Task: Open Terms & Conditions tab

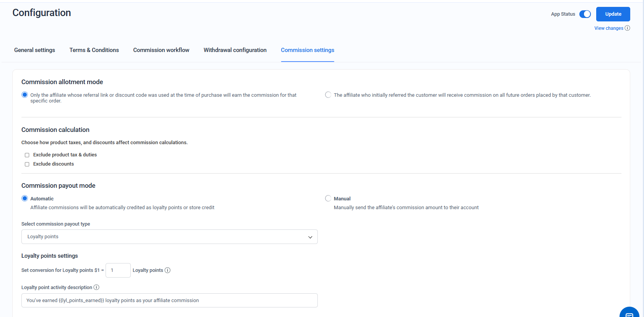Action: click(94, 50)
